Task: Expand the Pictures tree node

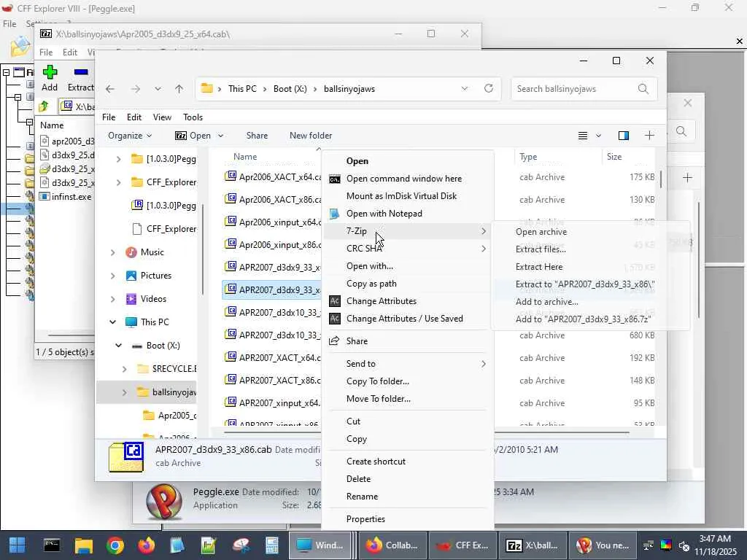Action: [112, 276]
